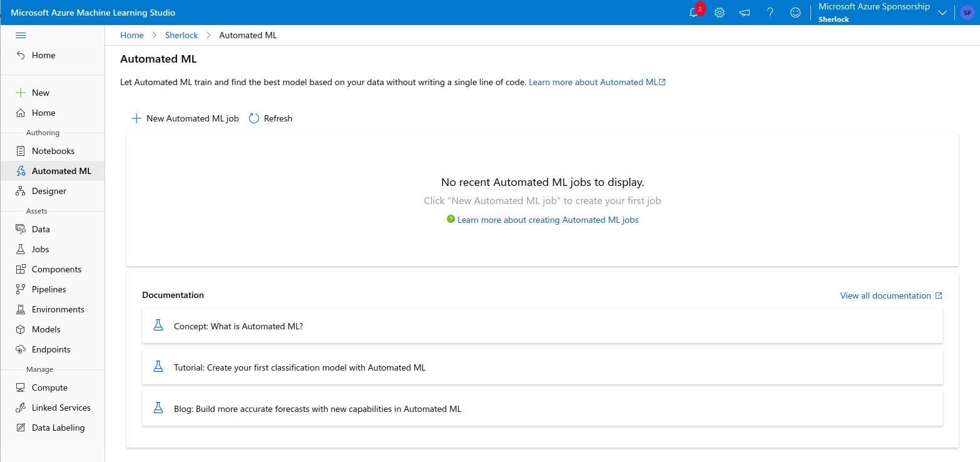This screenshot has height=462, width=980.
Task: Open the notifications bell icon
Action: tap(694, 13)
